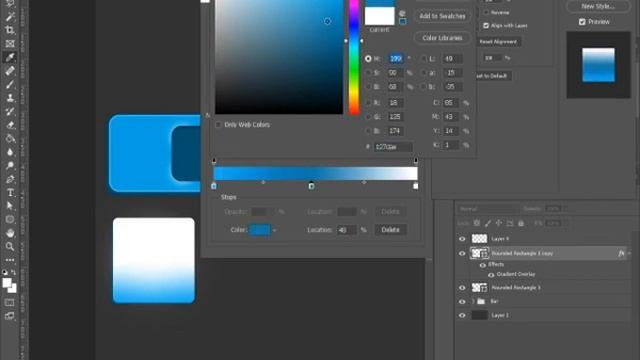Select the Hand tool
This screenshot has height=360, width=640.
10,233
